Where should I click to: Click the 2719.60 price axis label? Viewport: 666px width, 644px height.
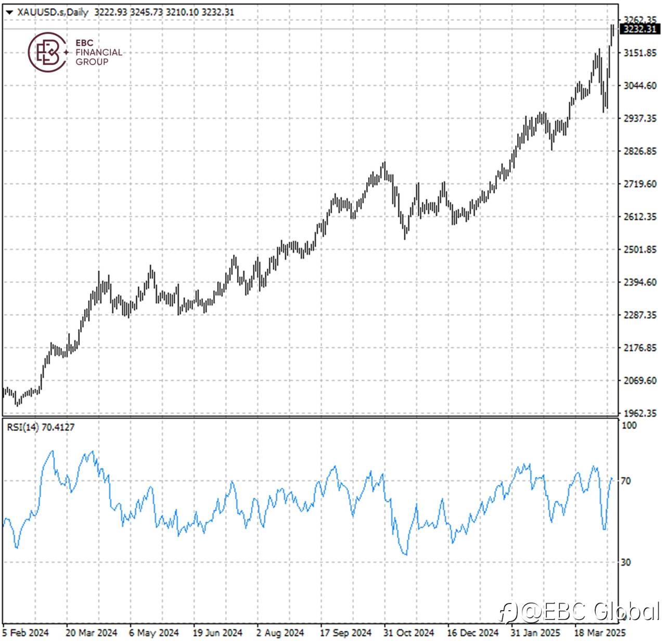(640, 184)
